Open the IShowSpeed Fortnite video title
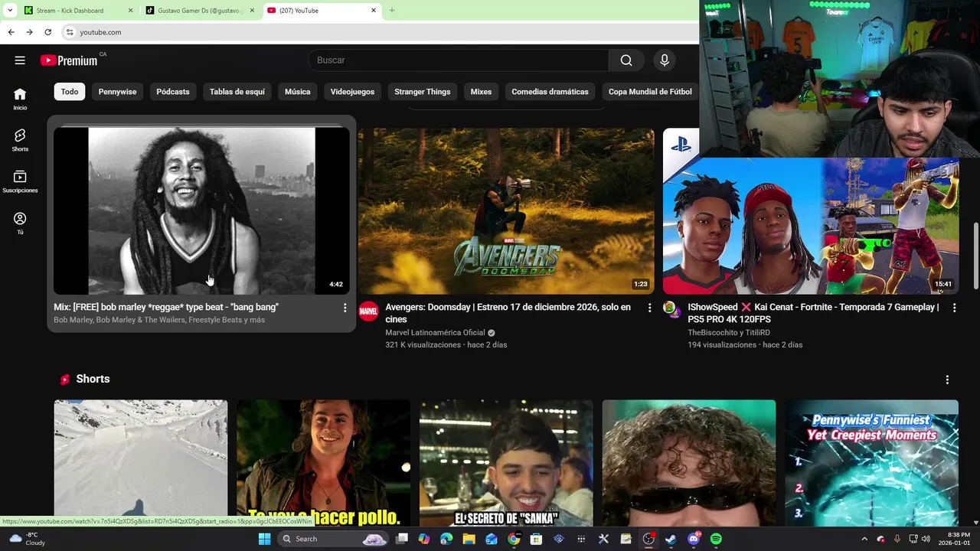This screenshot has height=551, width=980. (x=813, y=313)
